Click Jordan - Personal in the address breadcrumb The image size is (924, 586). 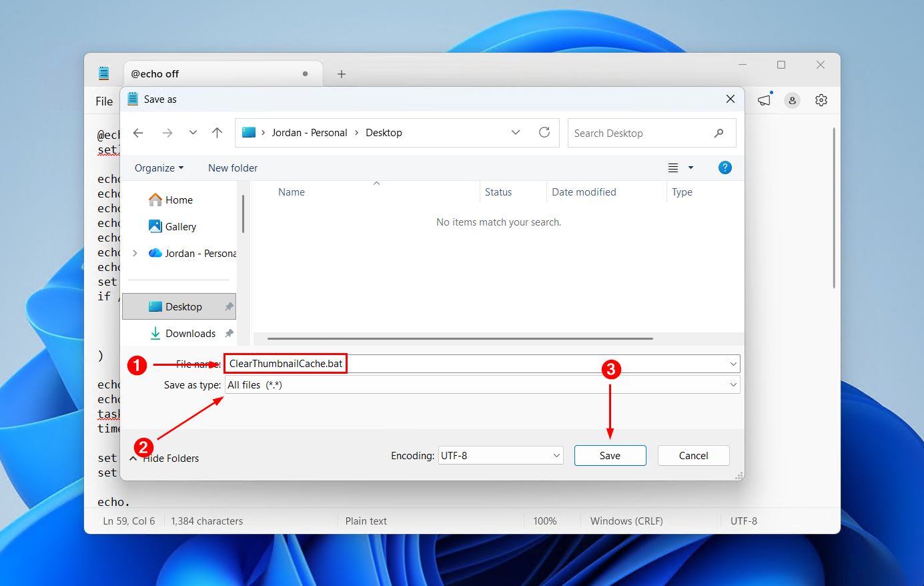pos(309,133)
